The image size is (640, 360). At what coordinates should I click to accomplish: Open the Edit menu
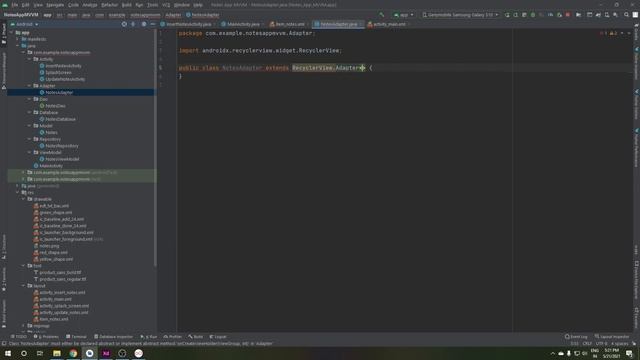click(x=25, y=5)
